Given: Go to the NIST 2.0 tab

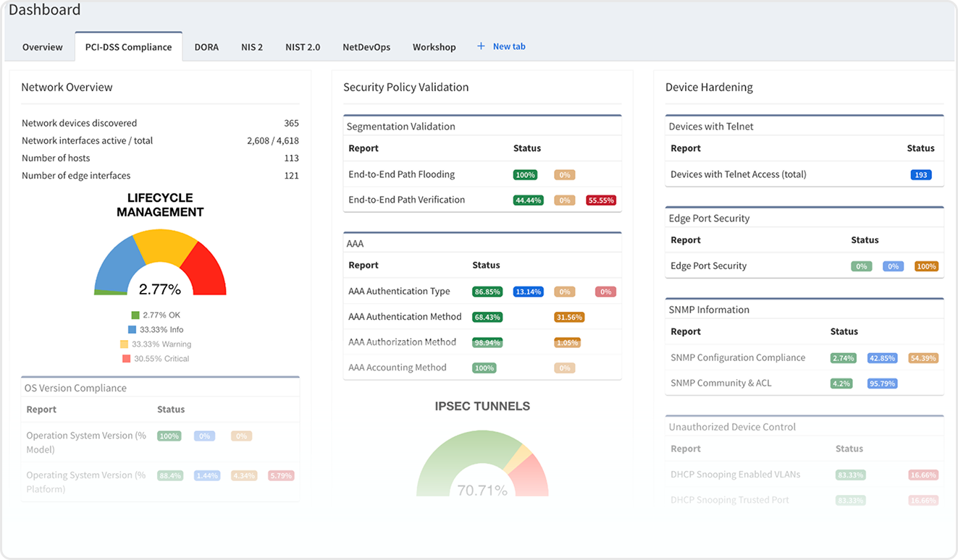Looking at the screenshot, I should click(303, 47).
